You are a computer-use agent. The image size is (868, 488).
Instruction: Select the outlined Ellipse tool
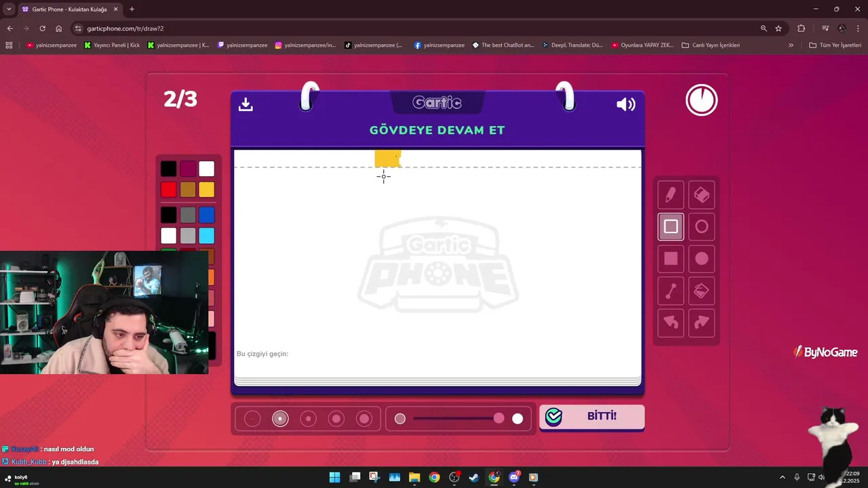click(702, 226)
